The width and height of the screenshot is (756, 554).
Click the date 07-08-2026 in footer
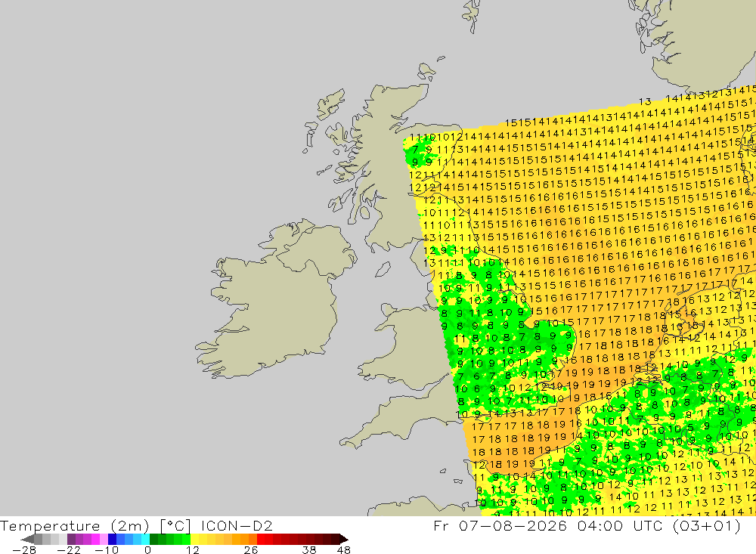coord(513,525)
